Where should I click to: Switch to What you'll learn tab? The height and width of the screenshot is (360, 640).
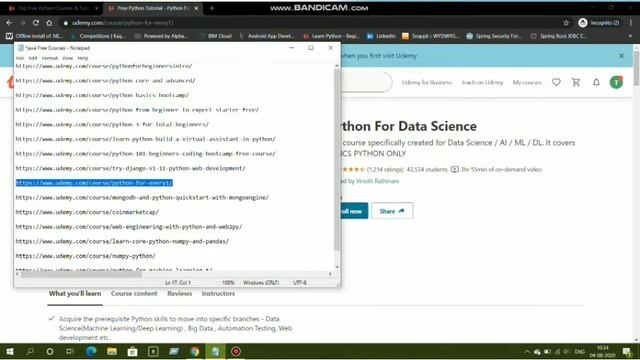[x=75, y=293]
